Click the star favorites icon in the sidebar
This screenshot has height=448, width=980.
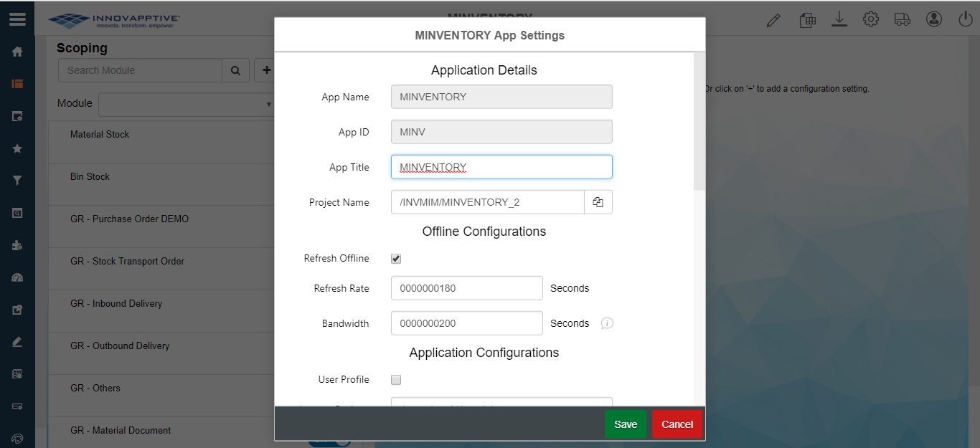point(17,148)
